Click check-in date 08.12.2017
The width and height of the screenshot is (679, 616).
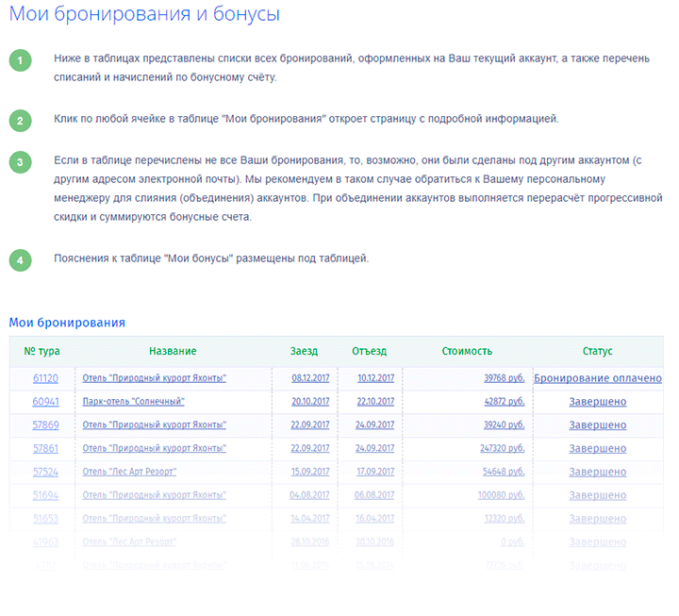coord(310,378)
